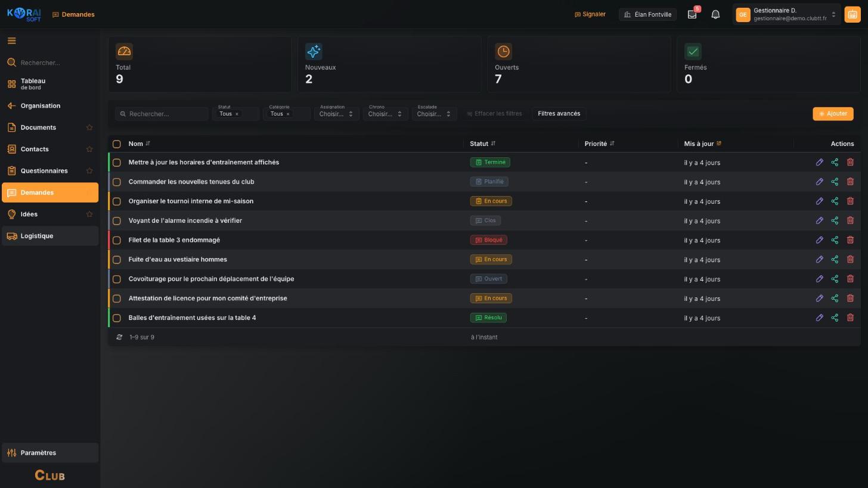
Task: Sort by Nom column arrow
Action: pyautogui.click(x=148, y=144)
